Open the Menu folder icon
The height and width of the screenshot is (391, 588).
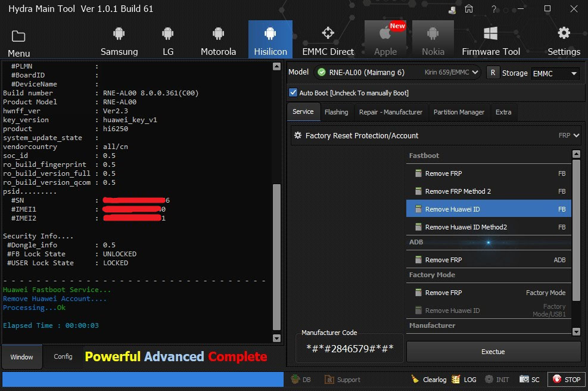click(18, 36)
